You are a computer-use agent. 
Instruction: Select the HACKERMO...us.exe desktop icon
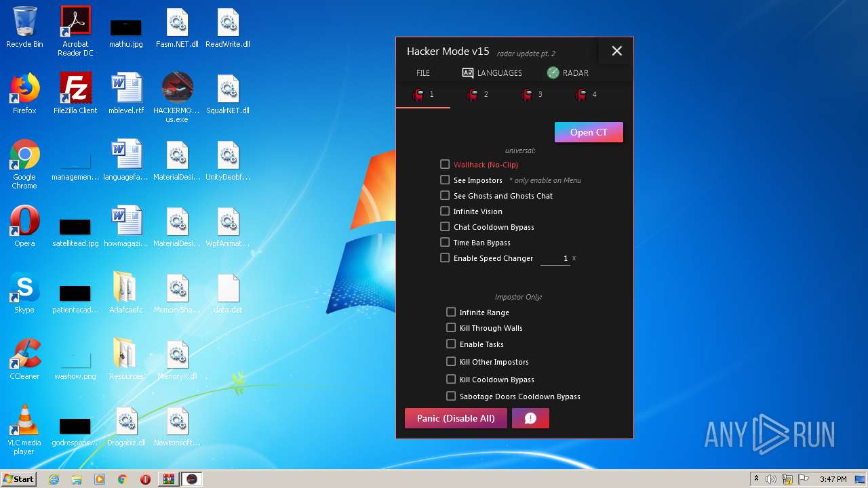177,98
